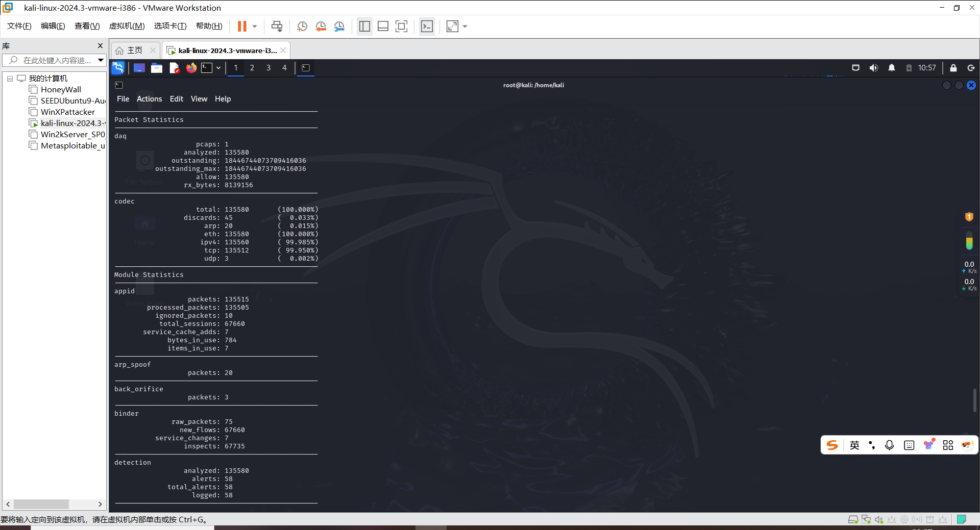
Task: Launch Firefox from the Kali panel
Action: pyautogui.click(x=191, y=68)
